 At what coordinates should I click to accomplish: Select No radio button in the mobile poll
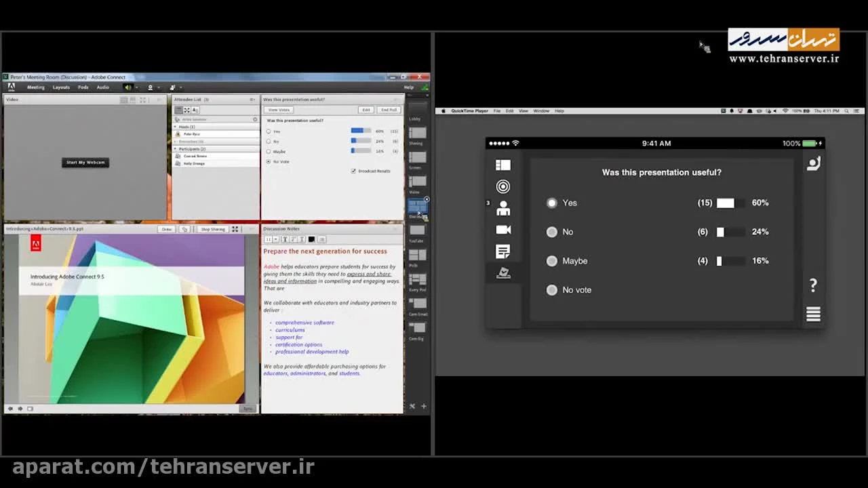[552, 232]
